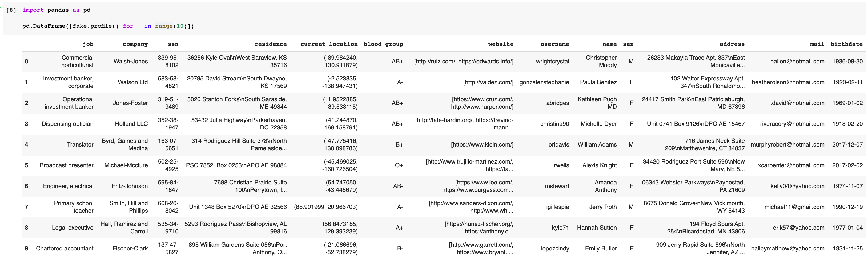Select the 'Dispensing optician' job cell
This screenshot has width=868, height=259.
tap(67, 124)
